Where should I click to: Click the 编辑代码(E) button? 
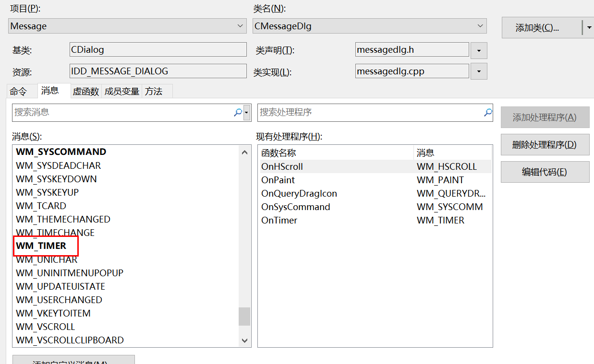click(545, 172)
